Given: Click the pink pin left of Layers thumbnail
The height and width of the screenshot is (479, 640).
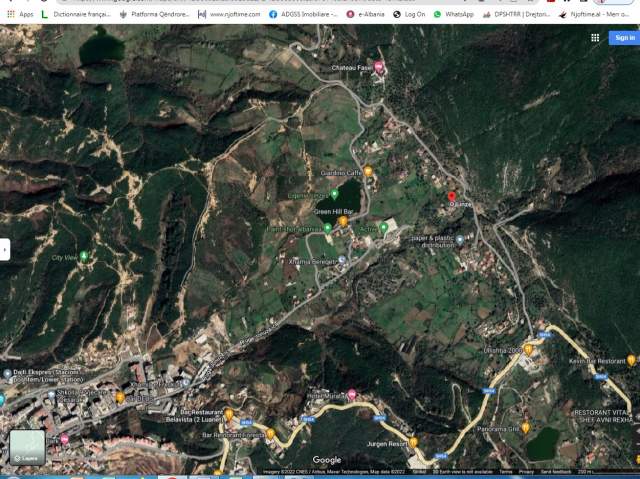Looking at the screenshot, I should (x=64, y=439).
